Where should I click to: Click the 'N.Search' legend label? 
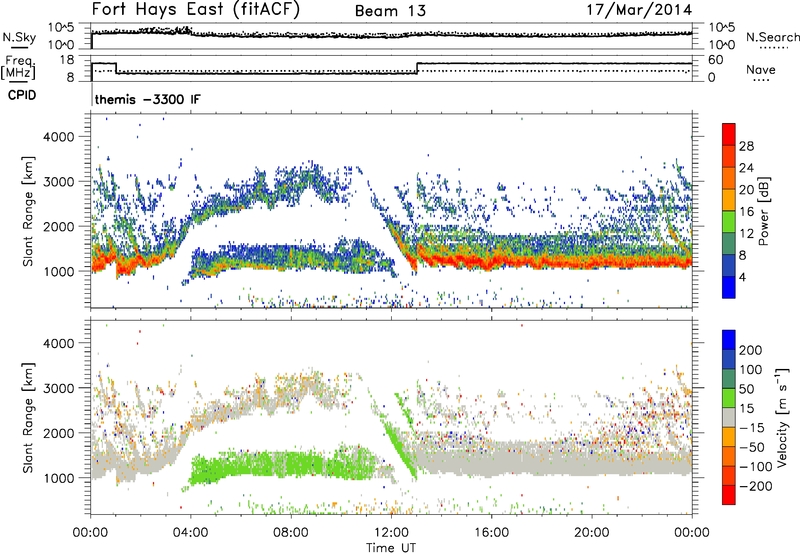[x=772, y=37]
